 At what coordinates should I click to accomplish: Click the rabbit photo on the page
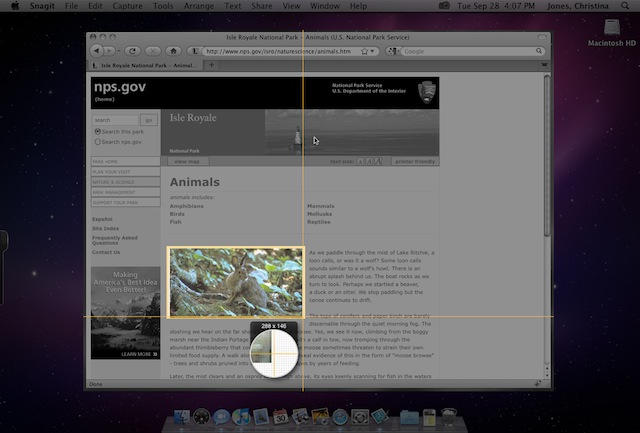236,282
